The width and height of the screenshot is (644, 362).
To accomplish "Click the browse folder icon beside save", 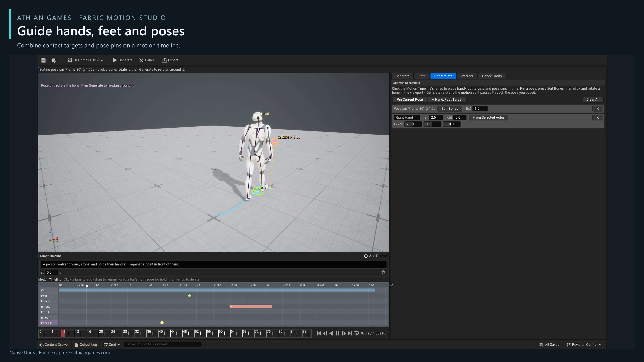I will tap(55, 60).
